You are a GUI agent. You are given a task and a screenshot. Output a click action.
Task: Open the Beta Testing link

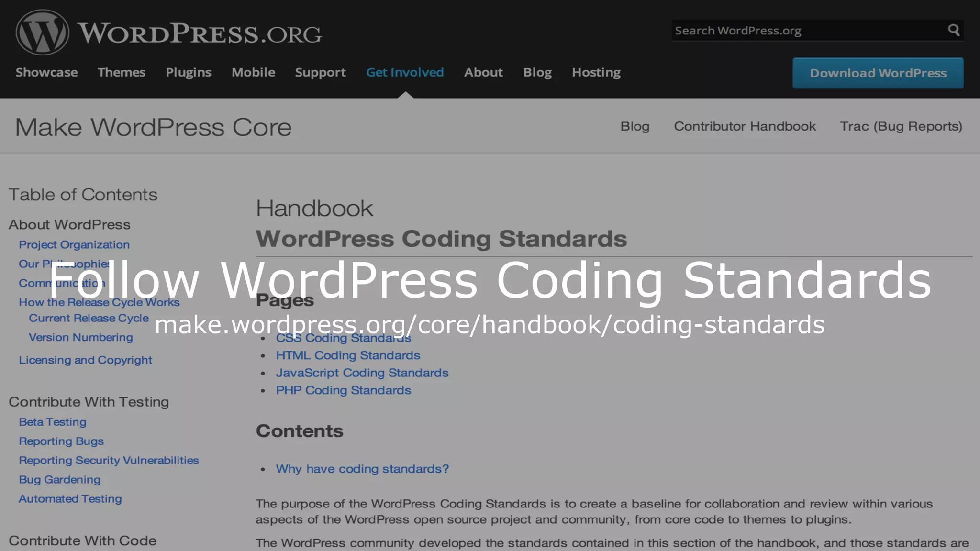tap(53, 422)
